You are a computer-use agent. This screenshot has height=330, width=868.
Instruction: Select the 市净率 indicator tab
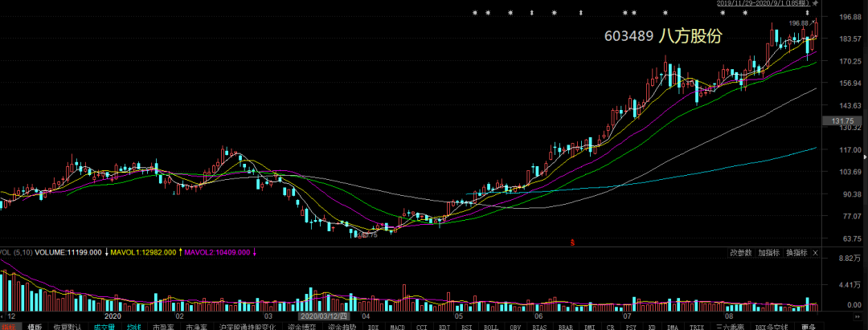click(x=197, y=327)
